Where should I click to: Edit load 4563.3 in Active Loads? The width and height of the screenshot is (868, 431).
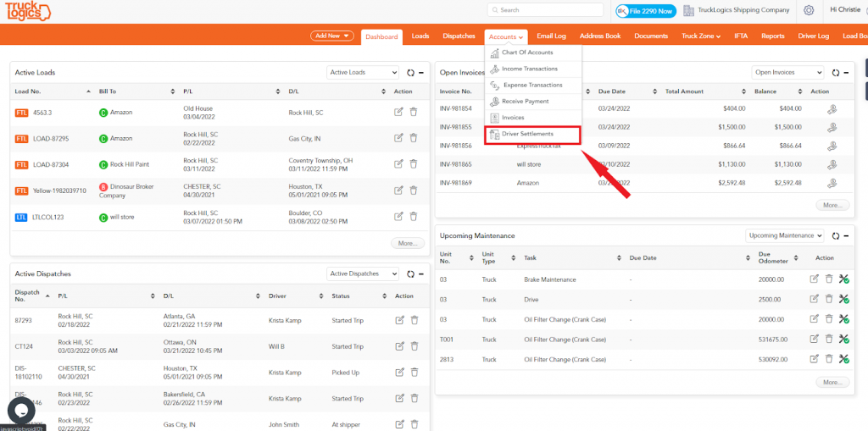click(x=398, y=113)
